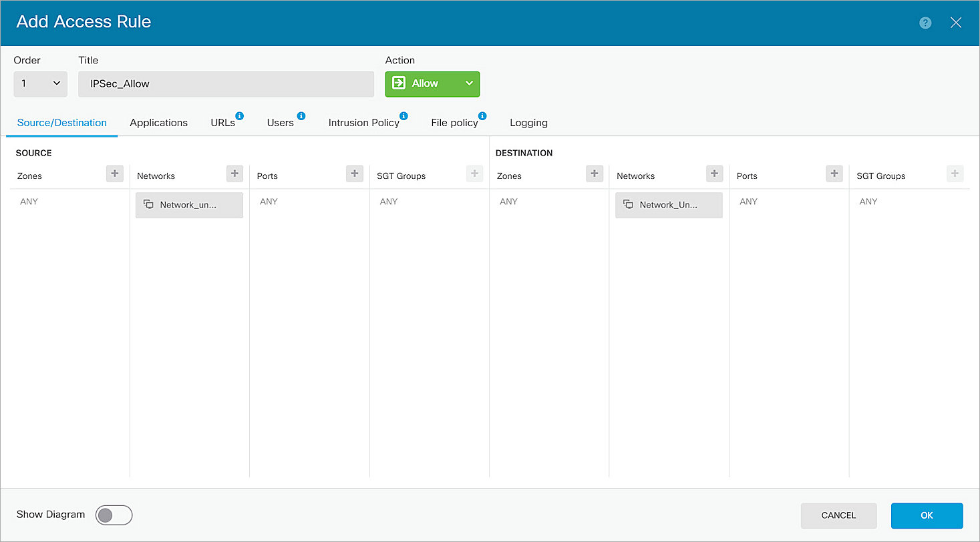The width and height of the screenshot is (980, 542).
Task: Add a destination network using the plus icon
Action: [x=714, y=174]
